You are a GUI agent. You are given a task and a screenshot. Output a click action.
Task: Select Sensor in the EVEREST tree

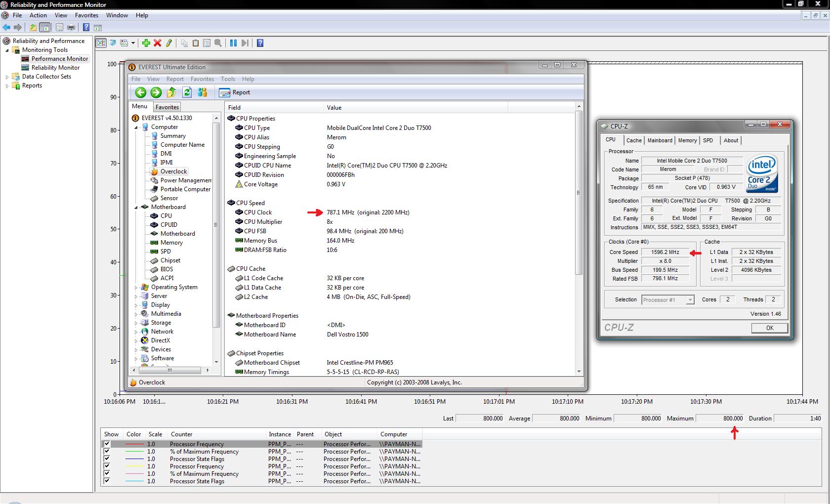click(169, 198)
